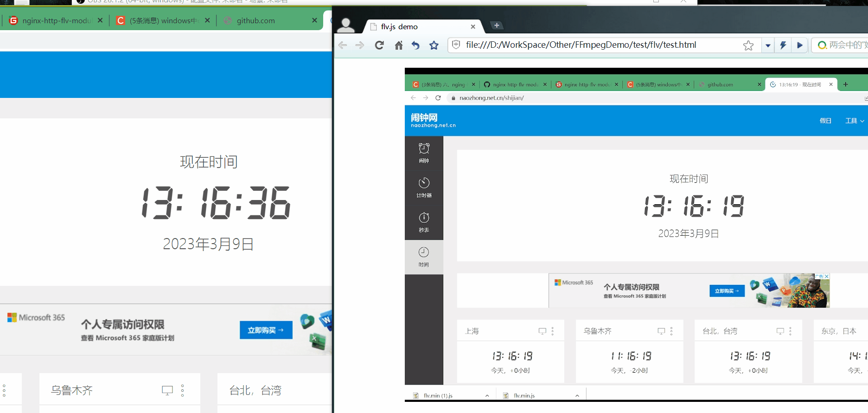
Task: Go back using the flv.js browser back arrow
Action: tap(343, 45)
